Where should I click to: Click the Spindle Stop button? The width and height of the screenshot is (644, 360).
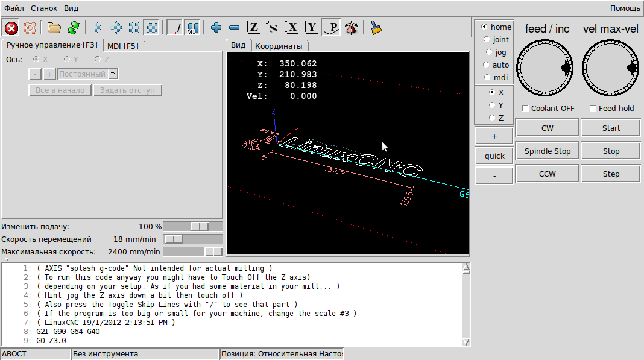tap(547, 151)
